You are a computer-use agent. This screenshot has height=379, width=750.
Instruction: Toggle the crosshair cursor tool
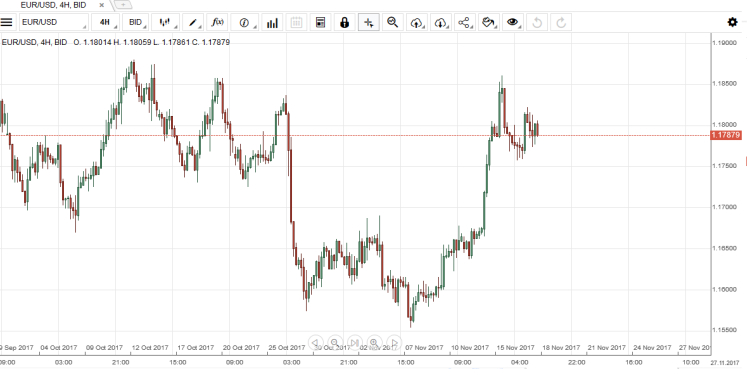click(369, 22)
